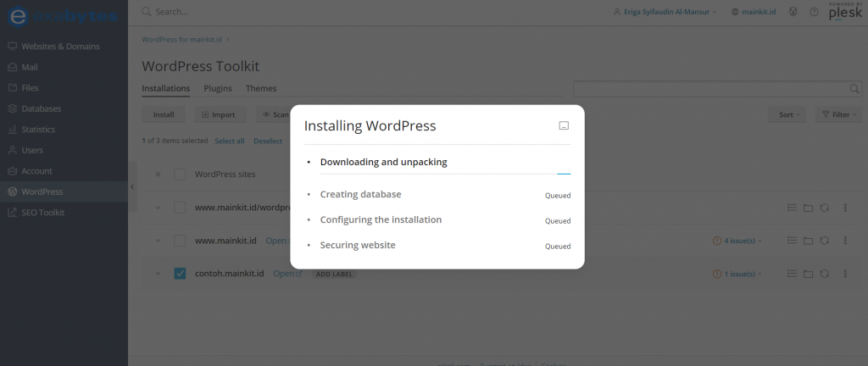Open kebab menu for www.mainkit.id/wordpress row
Screen dimensions: 868x366
coord(845,208)
